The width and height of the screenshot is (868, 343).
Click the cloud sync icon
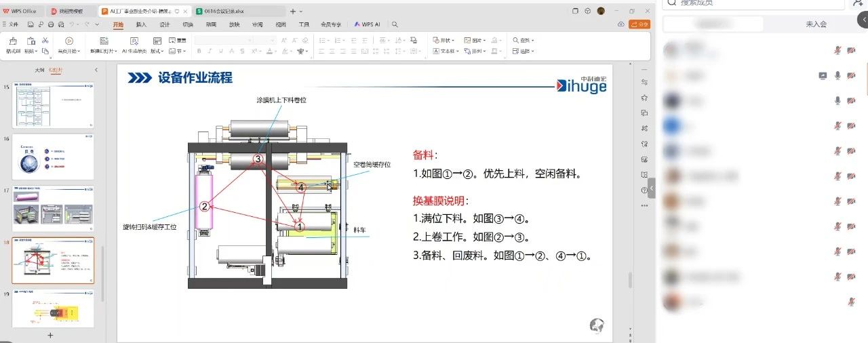pos(620,24)
